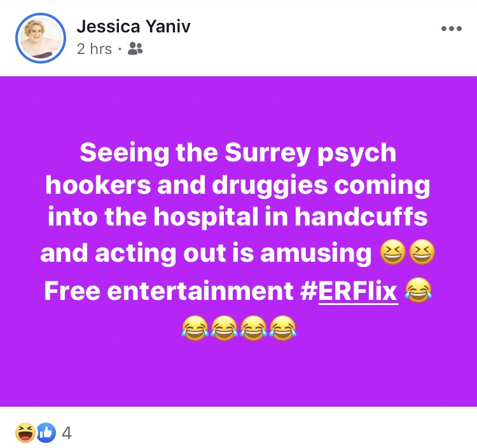
Task: Click the Haha reaction icon below post
Action: pos(25,432)
